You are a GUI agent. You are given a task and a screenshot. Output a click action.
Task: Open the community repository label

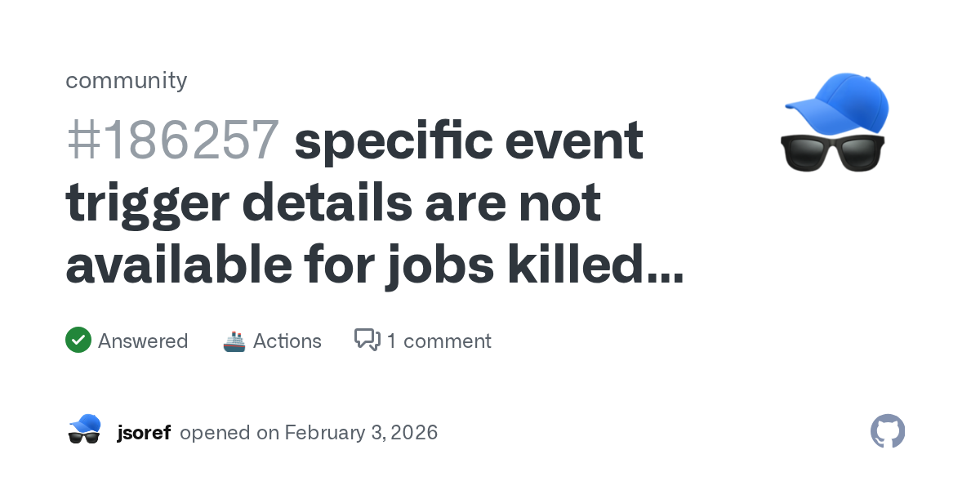tap(127, 80)
